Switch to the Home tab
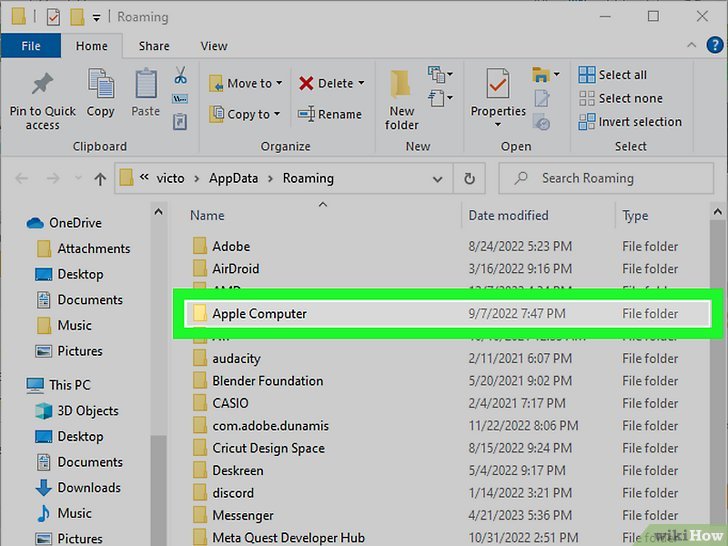Viewport: 728px width, 546px height. [x=91, y=46]
